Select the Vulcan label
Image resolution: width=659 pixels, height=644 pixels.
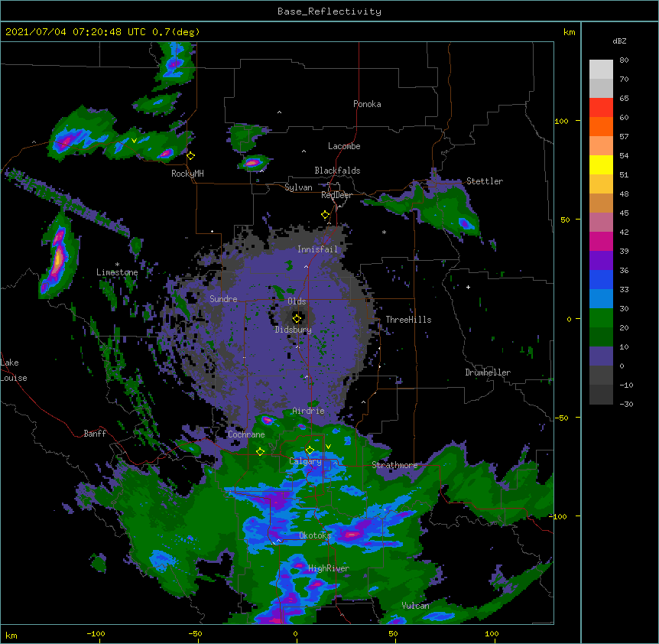click(x=415, y=606)
